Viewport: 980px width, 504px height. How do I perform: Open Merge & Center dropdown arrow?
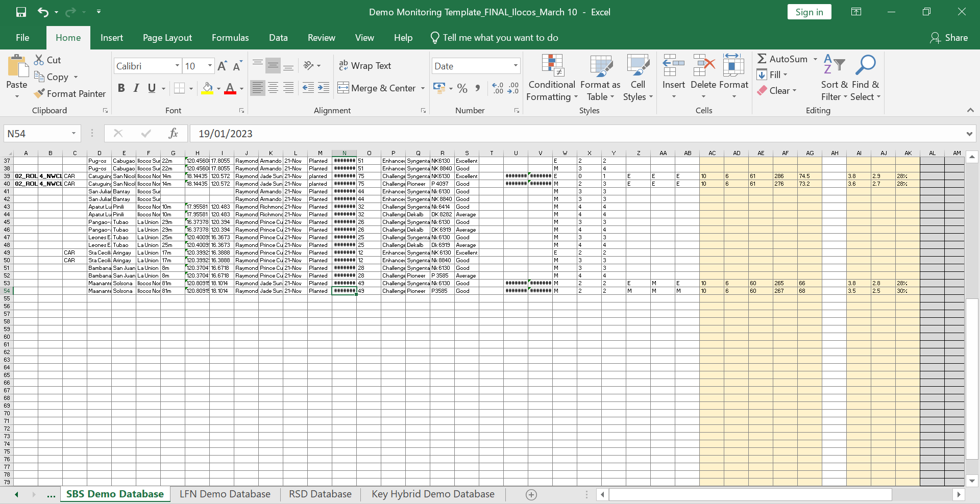423,88
